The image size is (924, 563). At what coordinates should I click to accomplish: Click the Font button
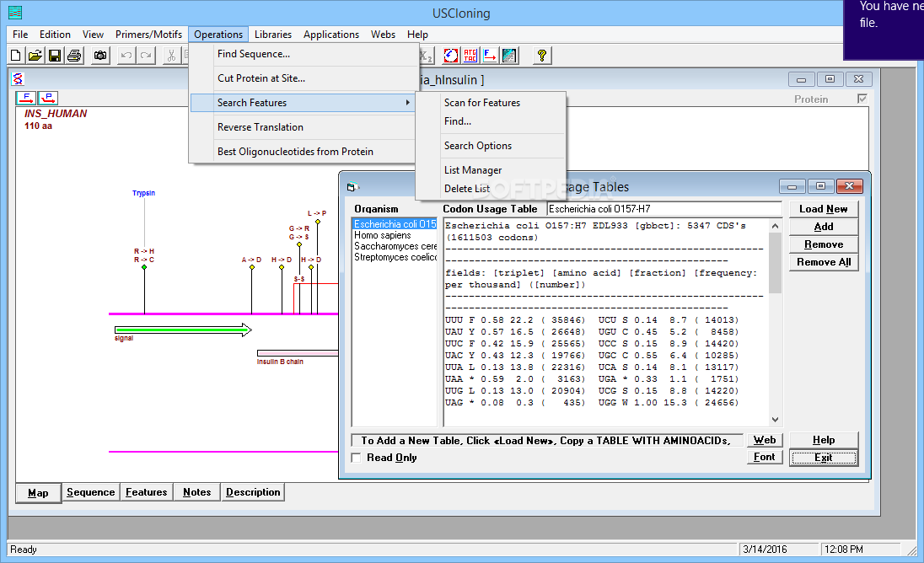[765, 457]
